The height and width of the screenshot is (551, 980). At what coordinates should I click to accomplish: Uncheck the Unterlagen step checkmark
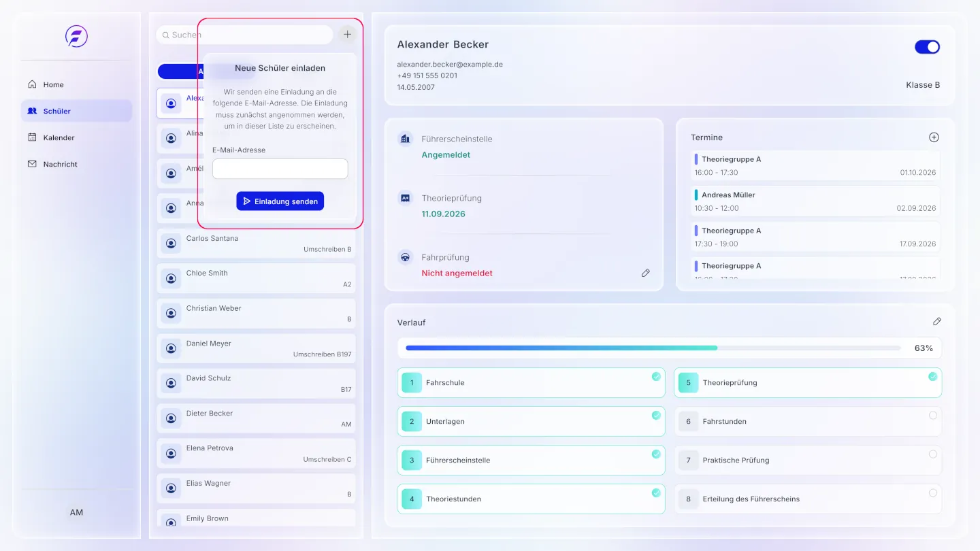[x=656, y=415]
